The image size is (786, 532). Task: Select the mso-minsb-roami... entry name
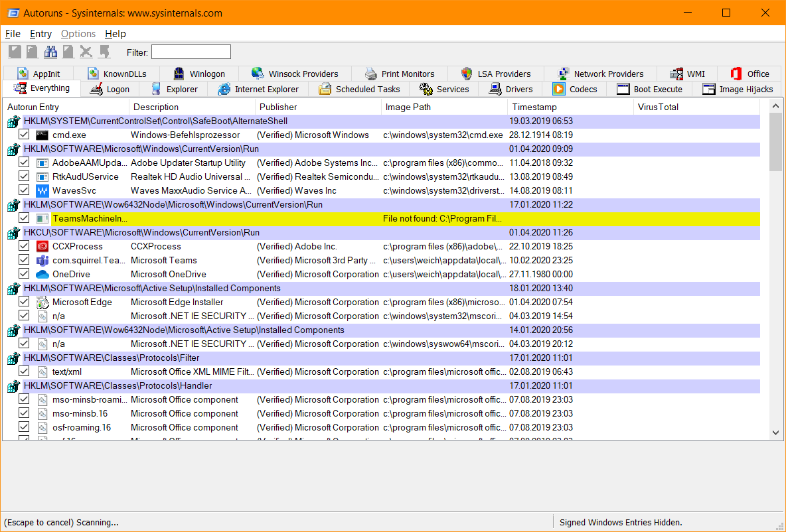[89, 400]
